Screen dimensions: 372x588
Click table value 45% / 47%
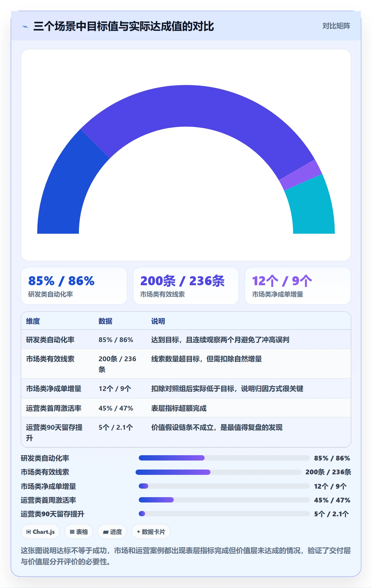click(x=116, y=408)
